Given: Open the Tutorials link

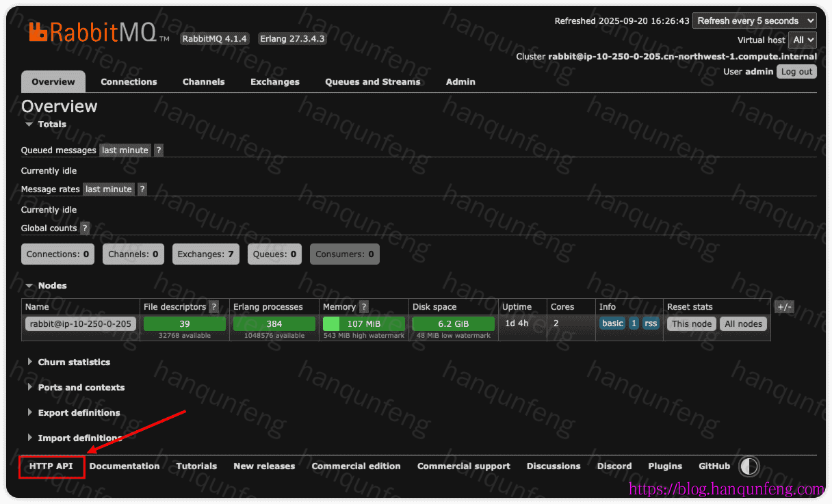Looking at the screenshot, I should (196, 466).
